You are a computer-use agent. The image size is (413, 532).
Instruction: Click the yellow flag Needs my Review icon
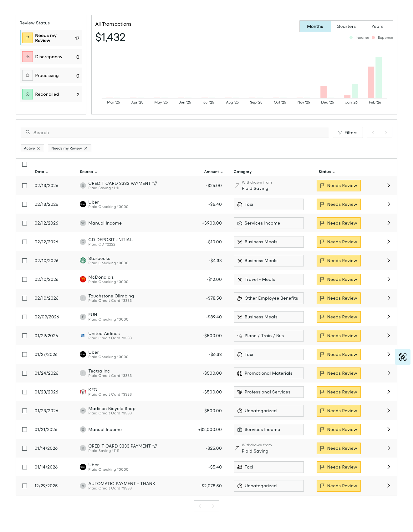point(28,38)
